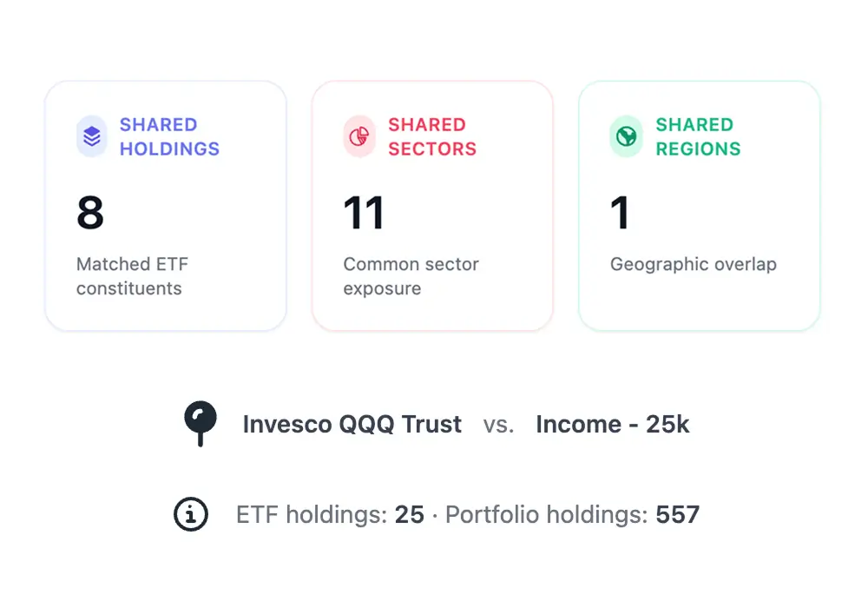
Task: Click the location pin comparison icon
Action: coord(201,424)
